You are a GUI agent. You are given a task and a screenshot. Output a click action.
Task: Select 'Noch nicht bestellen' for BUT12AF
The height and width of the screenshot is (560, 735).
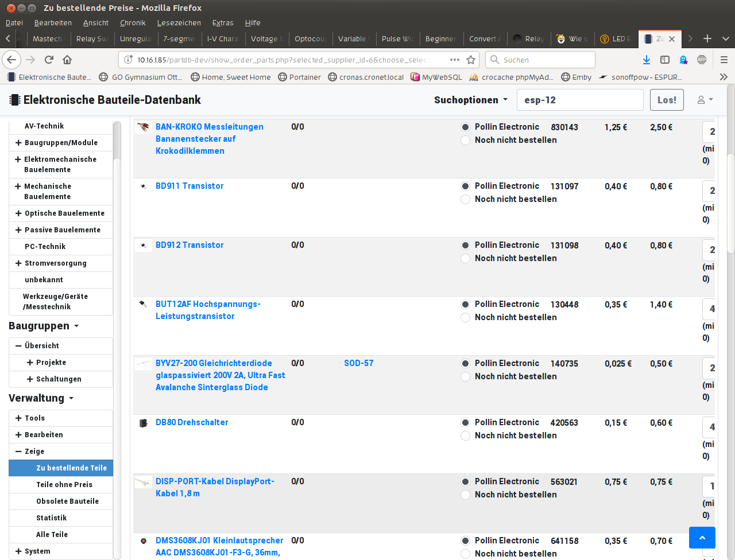coord(466,318)
